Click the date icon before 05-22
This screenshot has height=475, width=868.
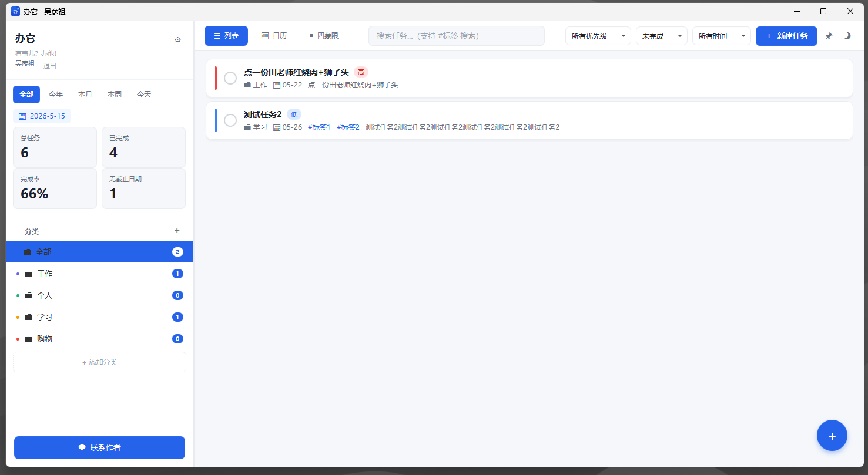pyautogui.click(x=277, y=85)
